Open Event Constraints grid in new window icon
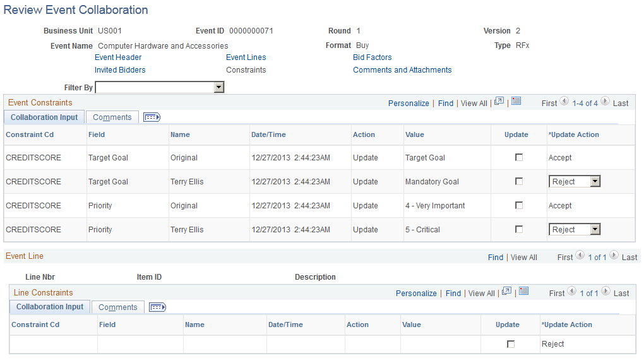Screen dimensions: 644x363 pyautogui.click(x=499, y=101)
